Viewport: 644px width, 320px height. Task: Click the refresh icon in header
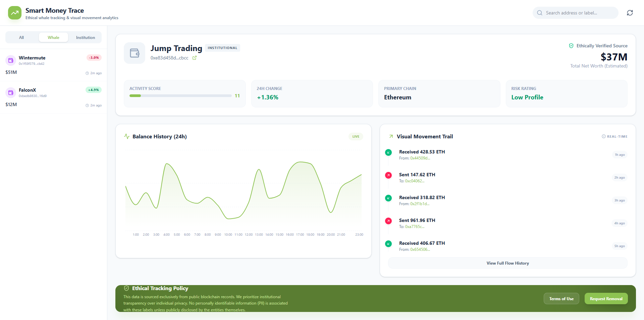click(x=630, y=13)
